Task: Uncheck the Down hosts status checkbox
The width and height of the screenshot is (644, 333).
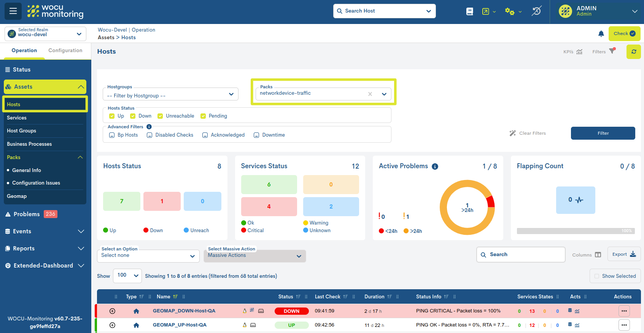Action: point(133,116)
